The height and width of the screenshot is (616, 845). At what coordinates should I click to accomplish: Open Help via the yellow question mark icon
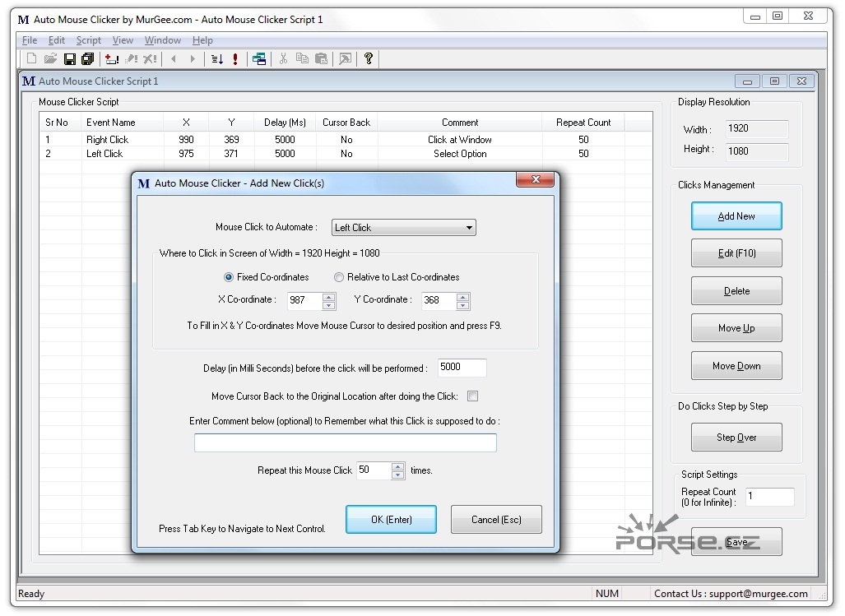click(369, 58)
